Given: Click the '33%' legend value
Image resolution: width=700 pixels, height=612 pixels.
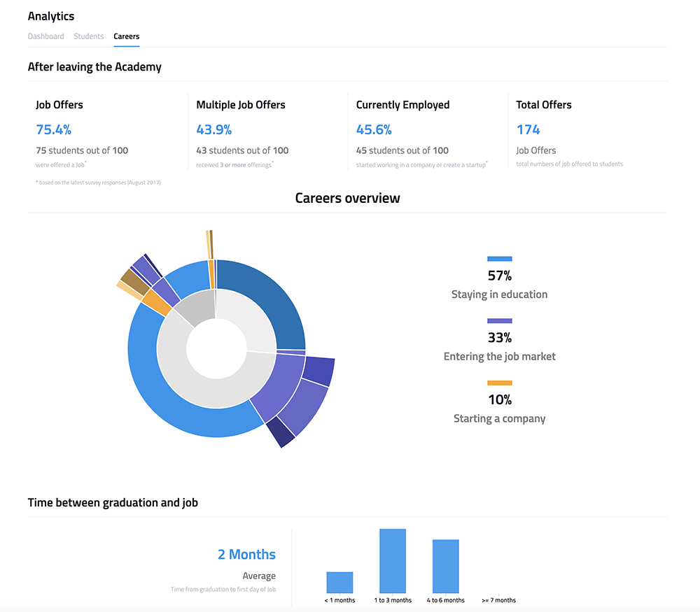Looking at the screenshot, I should pyautogui.click(x=500, y=338).
